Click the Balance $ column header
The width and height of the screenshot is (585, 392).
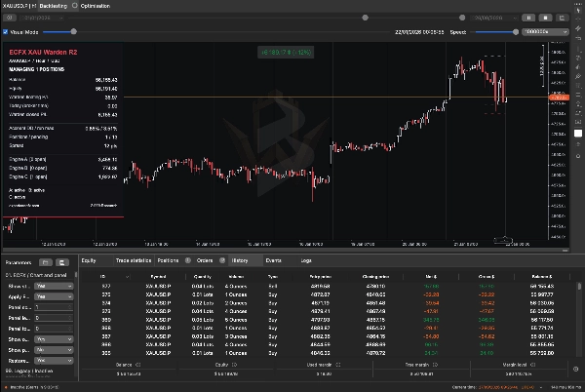(542, 277)
